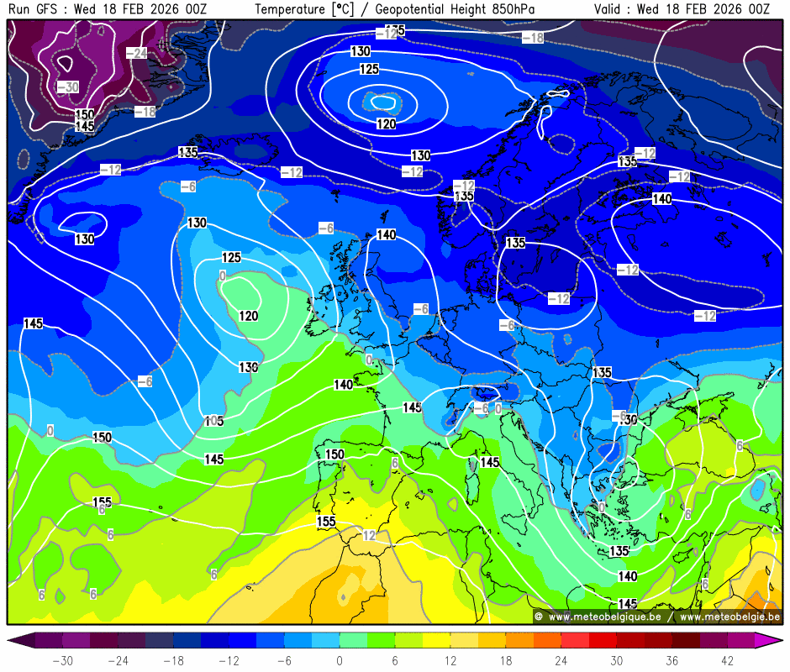This screenshot has height=672, width=790.
Task: Click the 'Run GFS' date header text
Action: pyautogui.click(x=107, y=9)
